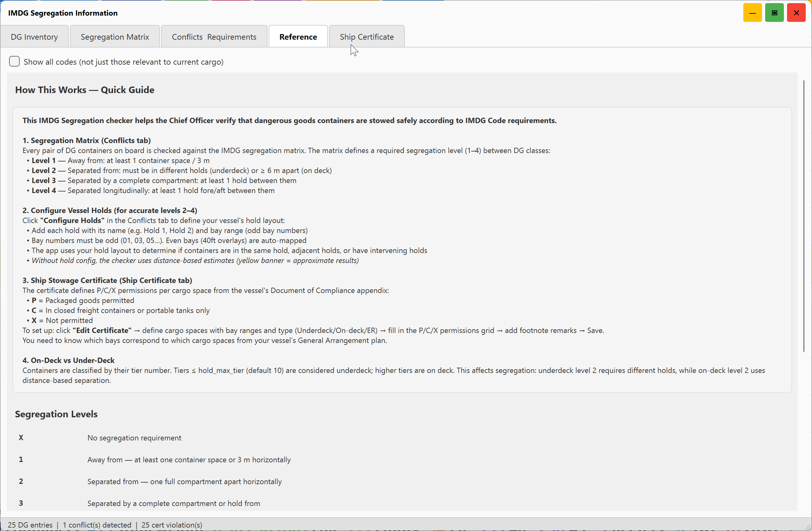Click 'C = In closed freight containers' bullet

click(118, 310)
